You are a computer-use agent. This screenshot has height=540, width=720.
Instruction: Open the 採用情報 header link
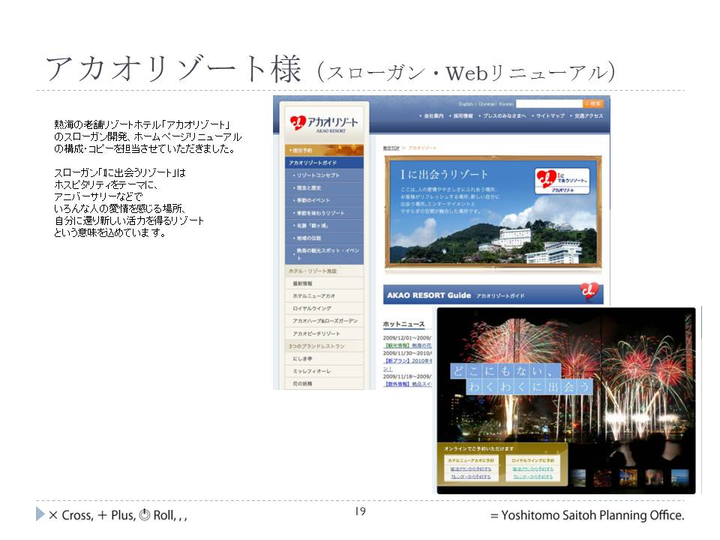click(462, 116)
